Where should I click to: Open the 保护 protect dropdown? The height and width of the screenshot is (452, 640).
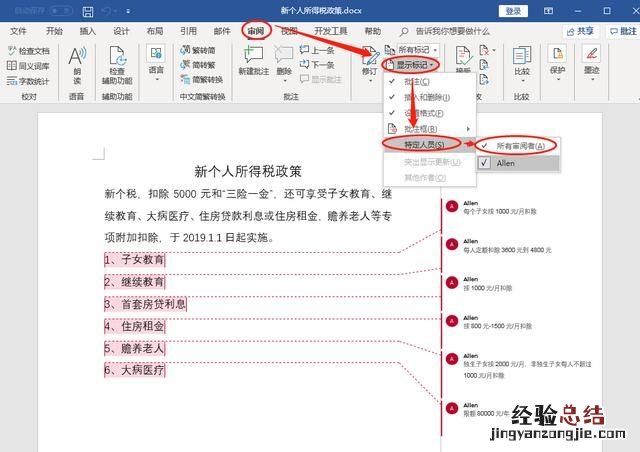[x=558, y=63]
